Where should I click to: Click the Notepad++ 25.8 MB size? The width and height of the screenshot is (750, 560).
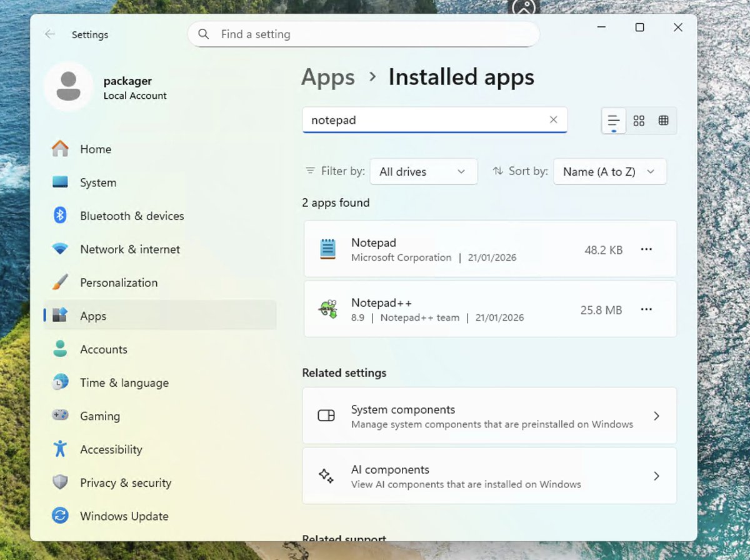pyautogui.click(x=601, y=310)
